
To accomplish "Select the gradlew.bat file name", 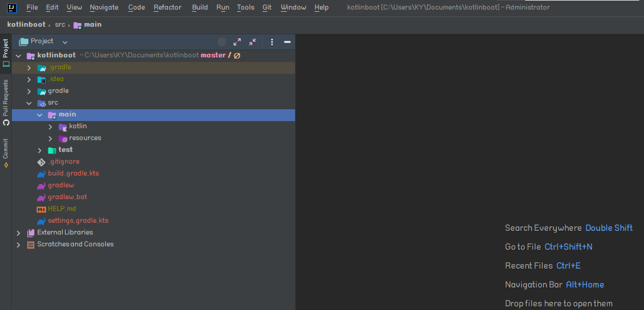I will [67, 197].
